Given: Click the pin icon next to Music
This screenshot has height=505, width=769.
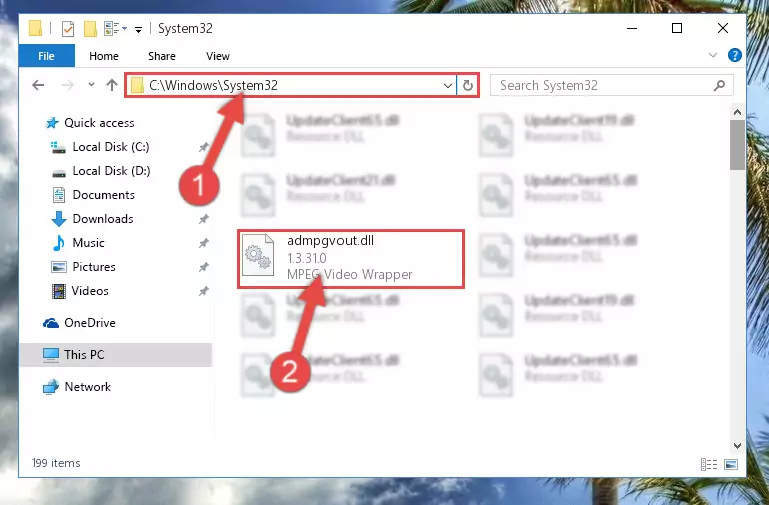Looking at the screenshot, I should click(x=204, y=243).
